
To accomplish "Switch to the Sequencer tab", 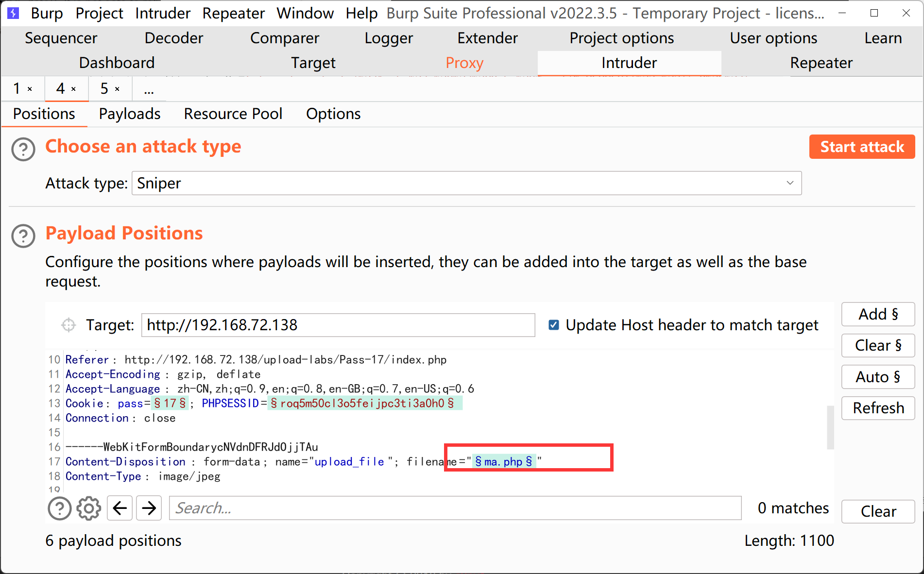I will [x=61, y=38].
